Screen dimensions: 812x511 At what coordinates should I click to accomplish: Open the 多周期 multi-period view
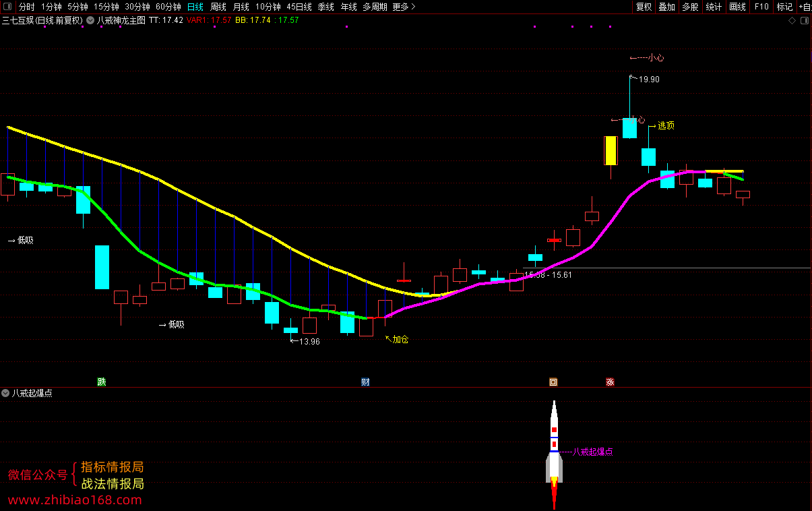point(375,7)
